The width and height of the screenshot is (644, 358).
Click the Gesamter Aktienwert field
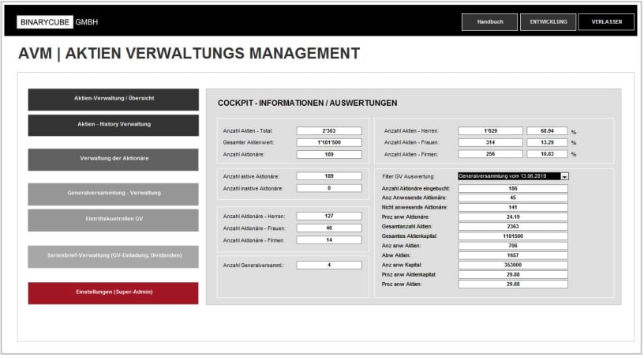pos(328,142)
